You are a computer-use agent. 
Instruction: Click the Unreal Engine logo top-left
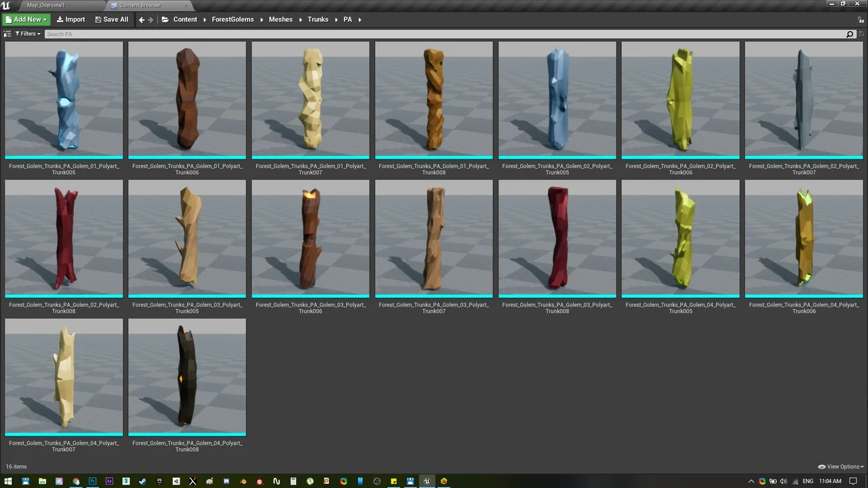(7, 5)
